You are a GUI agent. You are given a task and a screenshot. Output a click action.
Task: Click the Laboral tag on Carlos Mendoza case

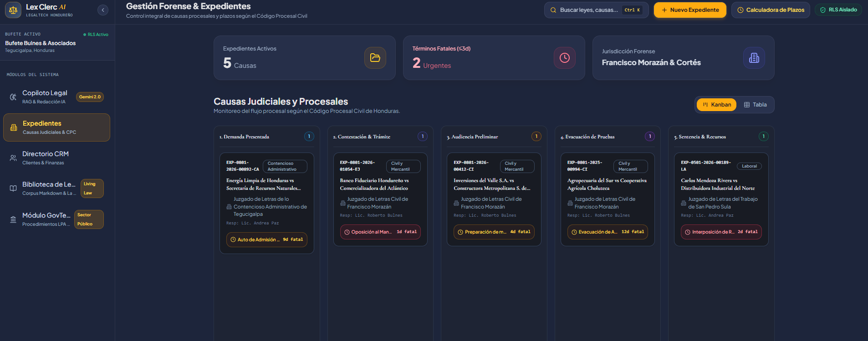tap(749, 166)
